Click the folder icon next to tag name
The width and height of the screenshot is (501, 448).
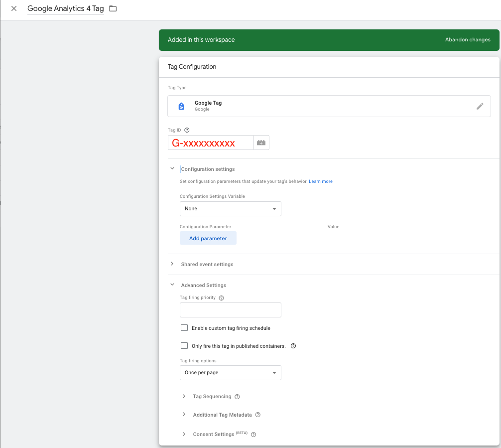[x=113, y=8]
